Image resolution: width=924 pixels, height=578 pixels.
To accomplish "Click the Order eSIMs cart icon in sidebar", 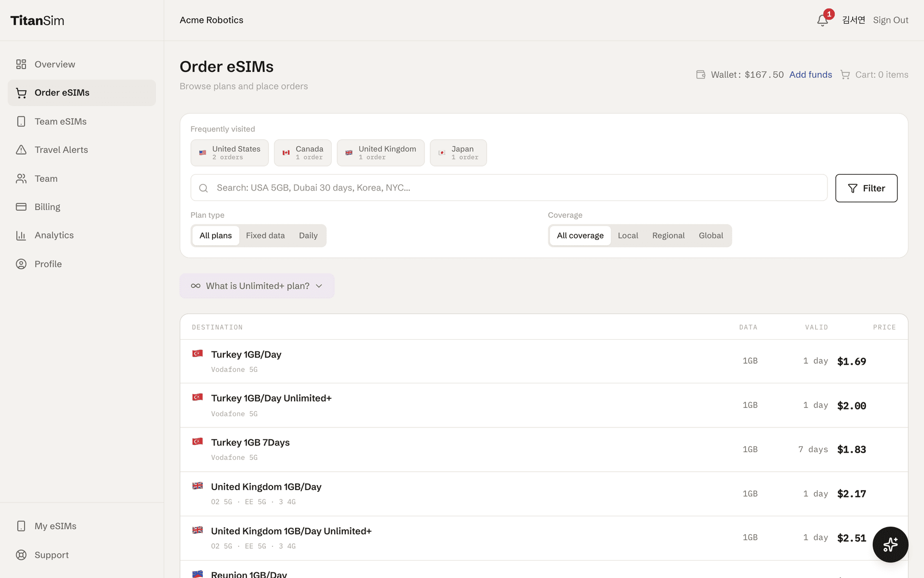I will point(21,93).
